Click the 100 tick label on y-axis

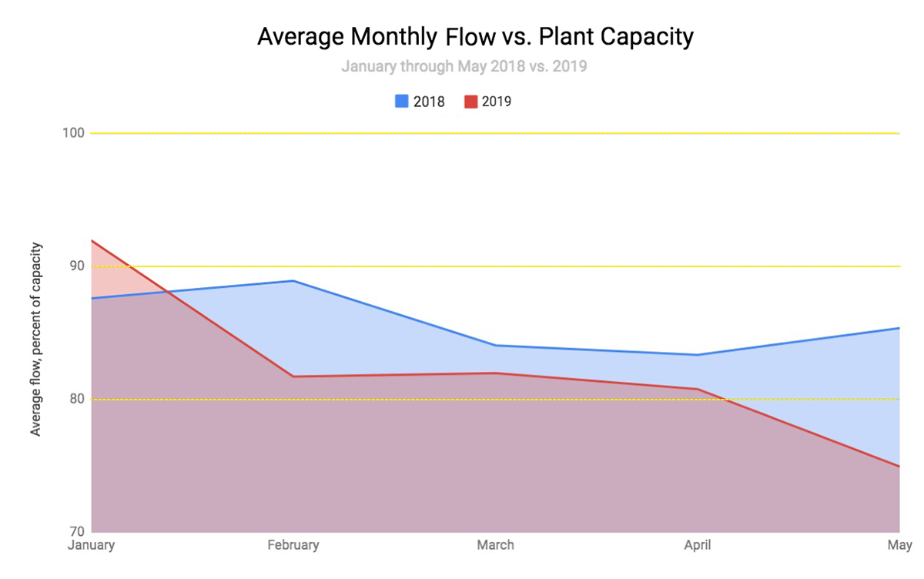[x=72, y=133]
